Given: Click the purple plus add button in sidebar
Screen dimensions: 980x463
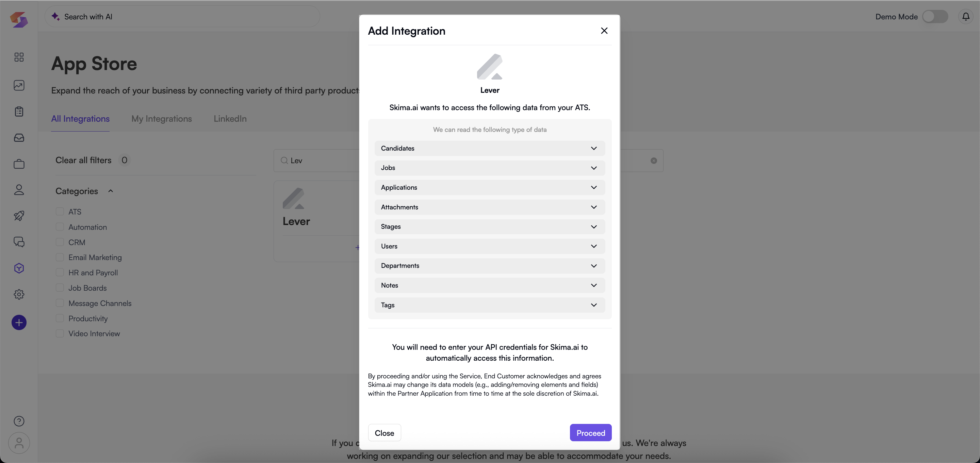Looking at the screenshot, I should 19,322.
